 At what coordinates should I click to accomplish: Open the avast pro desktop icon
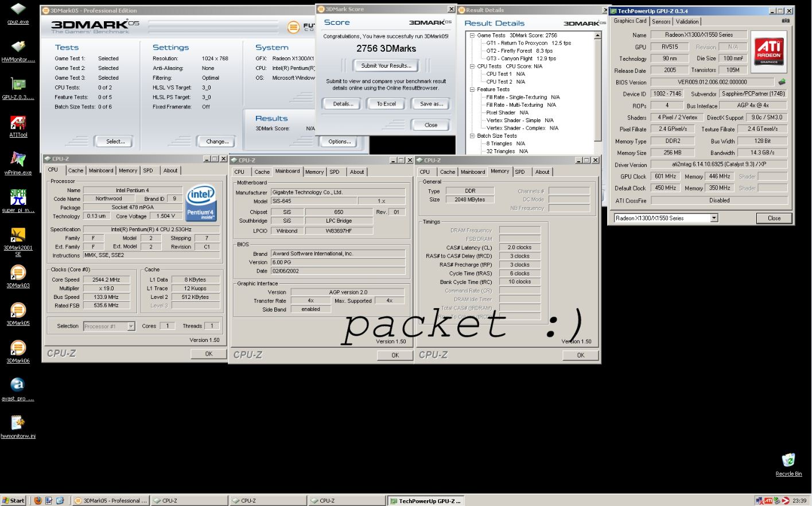(18, 386)
